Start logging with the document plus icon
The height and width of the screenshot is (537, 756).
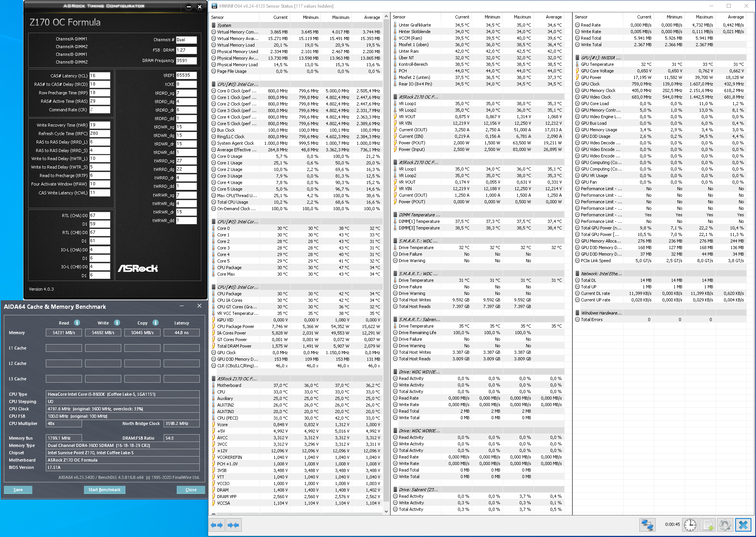coord(708,525)
